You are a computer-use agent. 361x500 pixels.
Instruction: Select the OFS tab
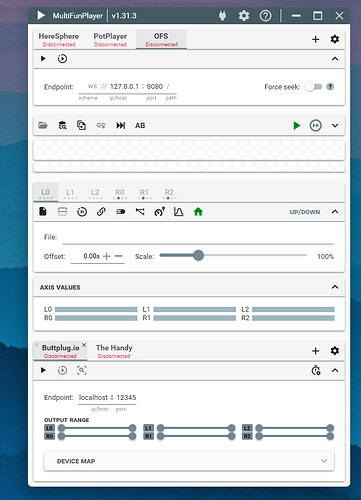pos(161,39)
